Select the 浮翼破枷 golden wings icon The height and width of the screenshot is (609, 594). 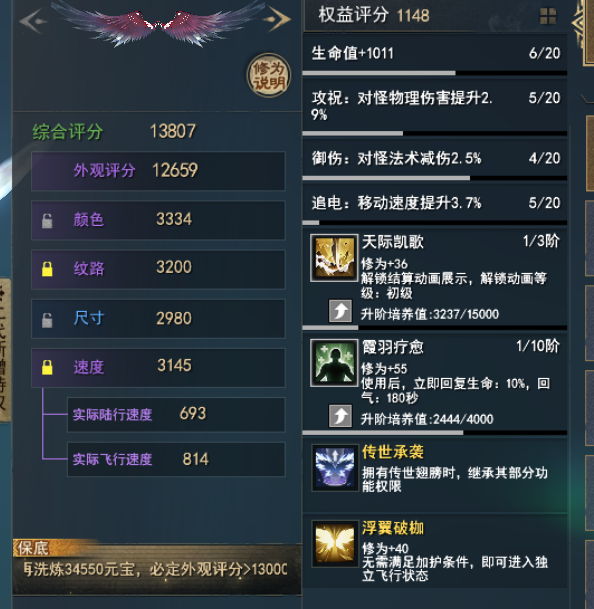tap(335, 544)
